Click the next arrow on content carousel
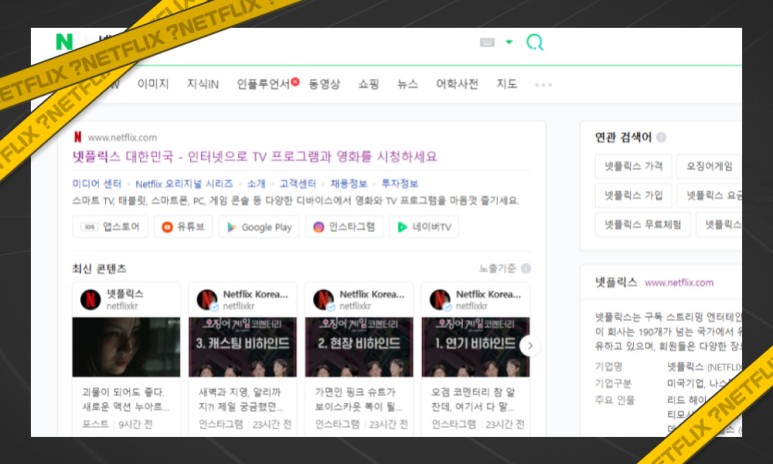The image size is (773, 464). (530, 346)
